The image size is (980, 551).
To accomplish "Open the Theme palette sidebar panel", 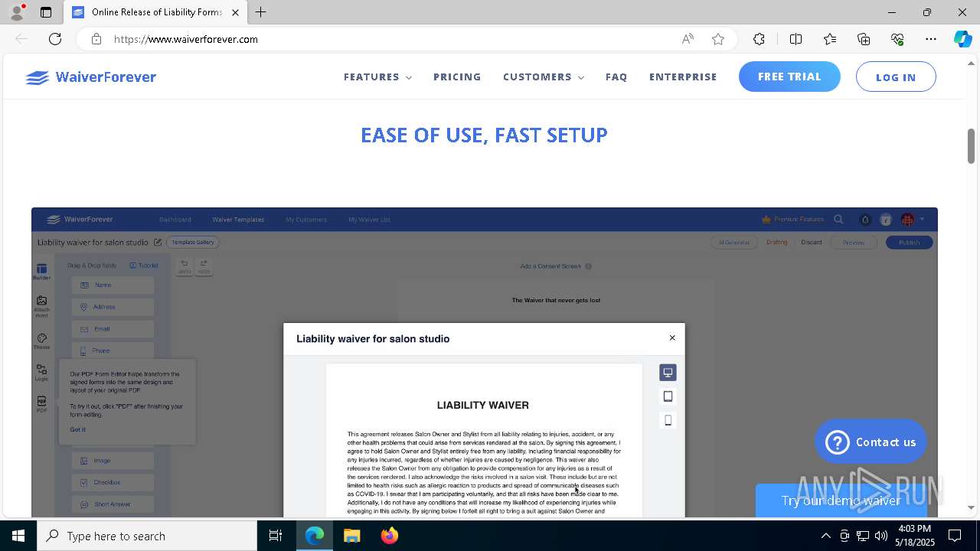I will click(41, 341).
